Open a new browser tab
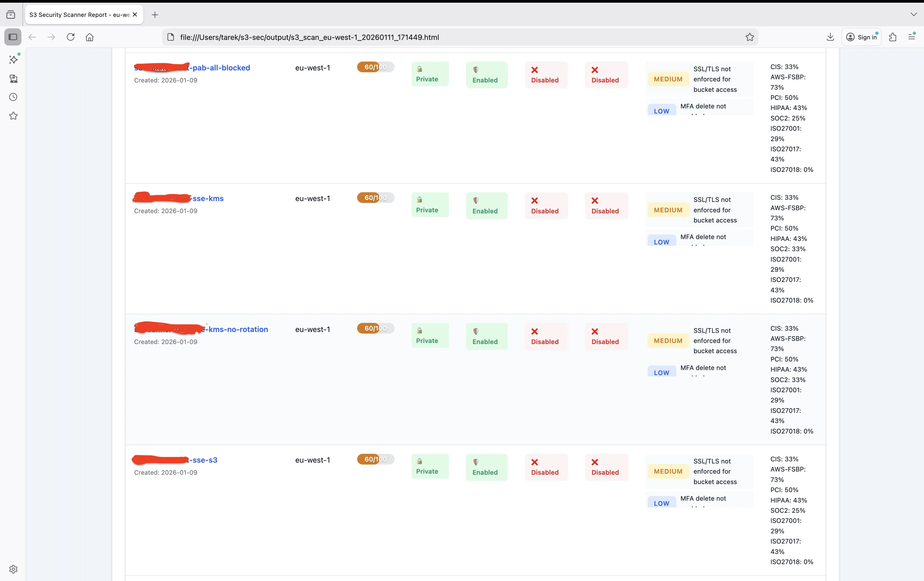Viewport: 924px width, 581px height. [155, 15]
